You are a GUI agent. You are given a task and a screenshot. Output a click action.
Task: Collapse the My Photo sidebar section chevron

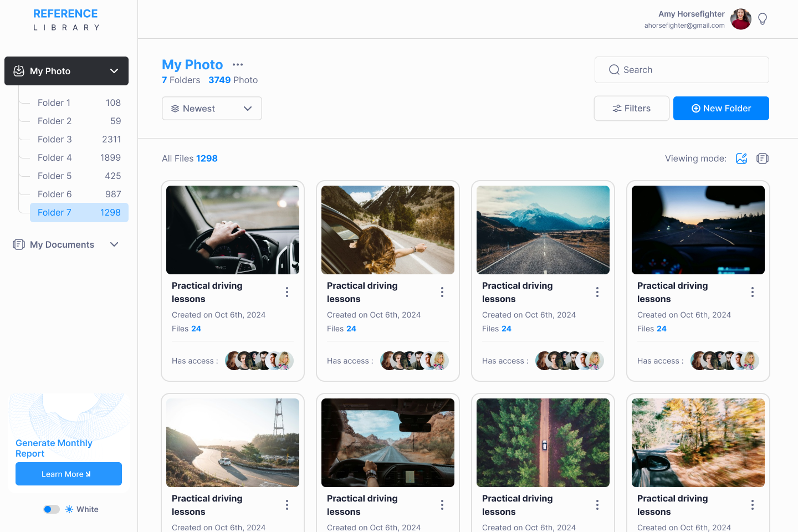pos(114,71)
